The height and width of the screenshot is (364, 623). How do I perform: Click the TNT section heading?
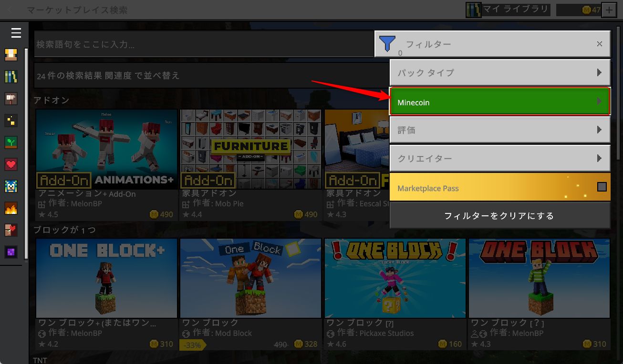pos(40,360)
